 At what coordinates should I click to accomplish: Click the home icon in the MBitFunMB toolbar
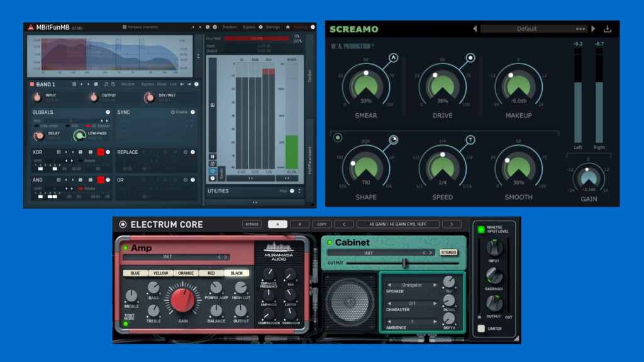pos(288,27)
